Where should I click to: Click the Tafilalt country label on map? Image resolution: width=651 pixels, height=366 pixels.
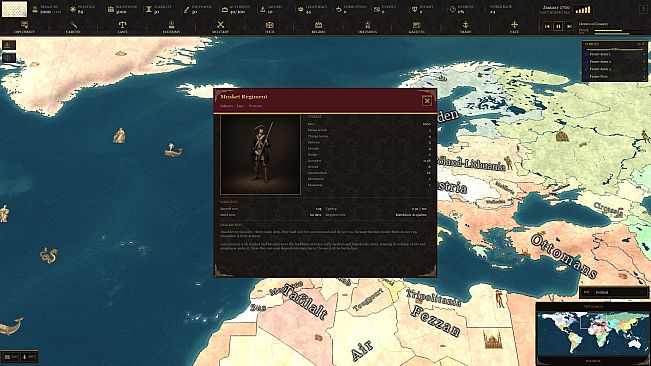(305, 303)
